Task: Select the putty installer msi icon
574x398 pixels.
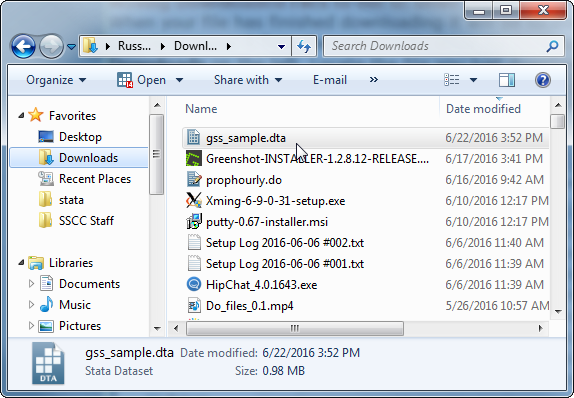Action: point(194,222)
